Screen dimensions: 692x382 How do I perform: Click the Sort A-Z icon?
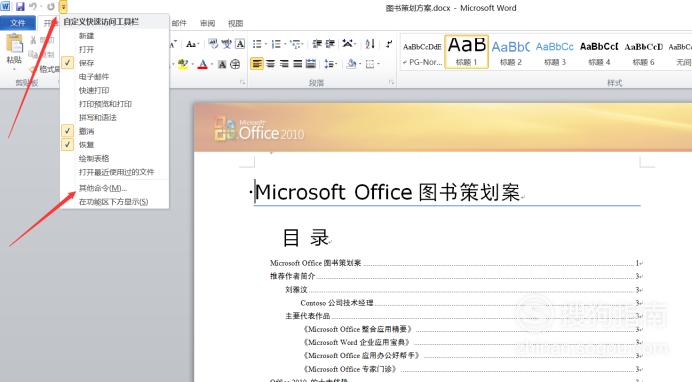[370, 44]
